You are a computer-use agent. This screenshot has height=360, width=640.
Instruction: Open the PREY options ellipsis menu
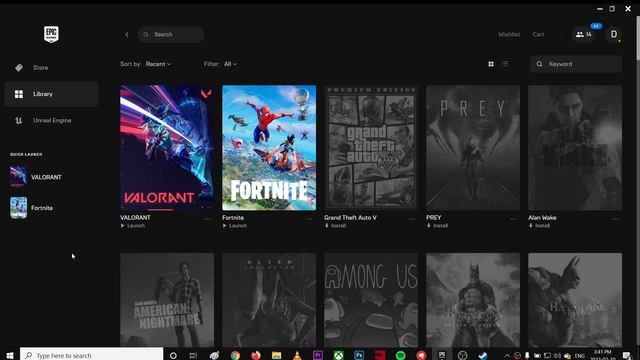click(513, 219)
